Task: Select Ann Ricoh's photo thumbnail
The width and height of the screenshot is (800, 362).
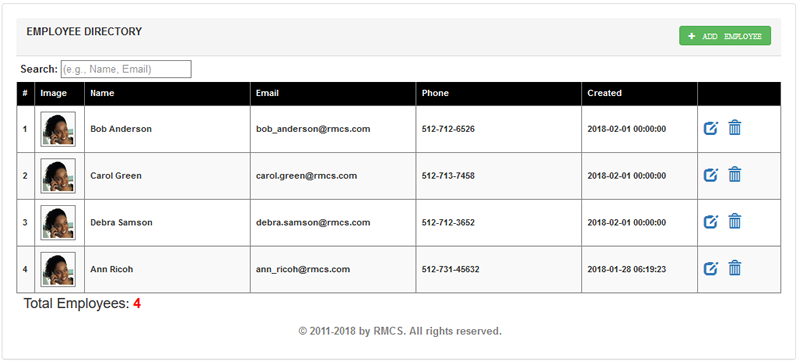Action: (x=58, y=269)
